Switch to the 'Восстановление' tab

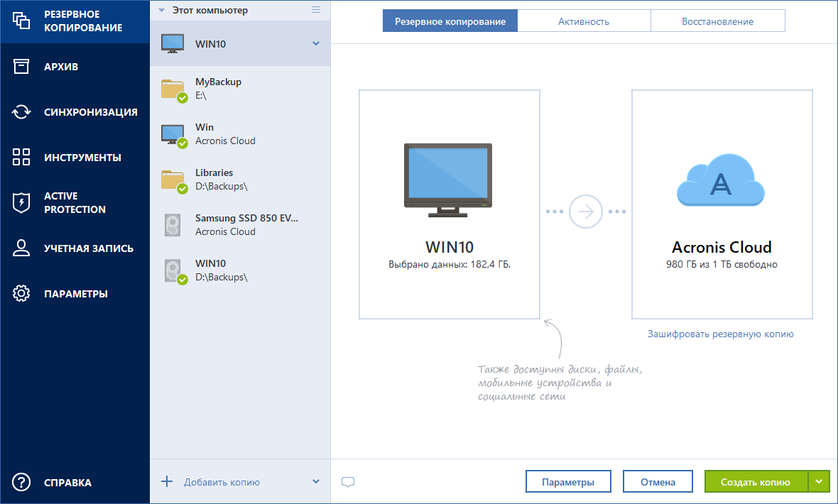pos(717,21)
